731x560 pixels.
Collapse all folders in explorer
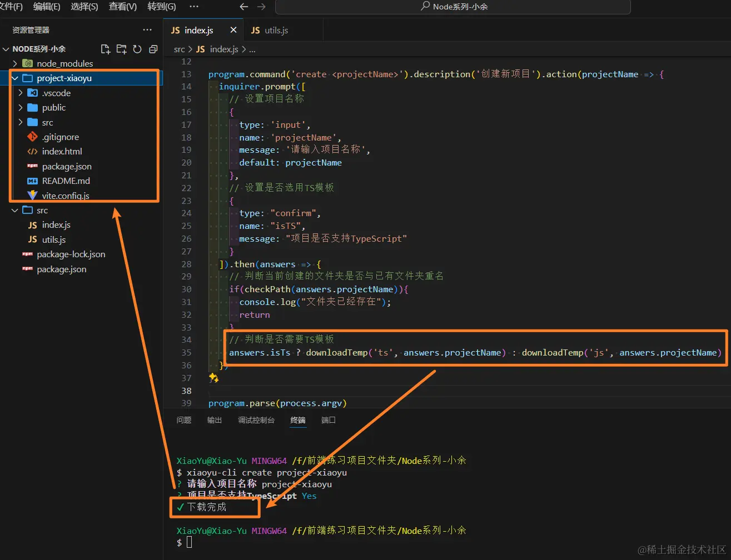[153, 49]
